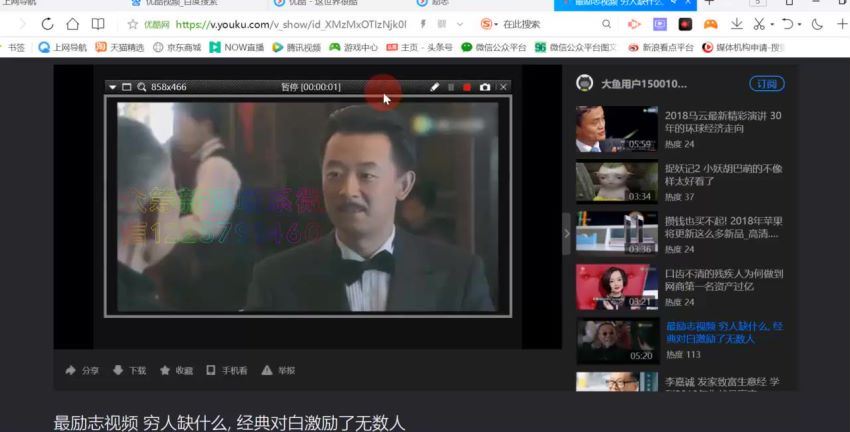Open the 捉妖记2 小妖胡巴 video title
Screen dimensions: 850x432
[x=723, y=175]
